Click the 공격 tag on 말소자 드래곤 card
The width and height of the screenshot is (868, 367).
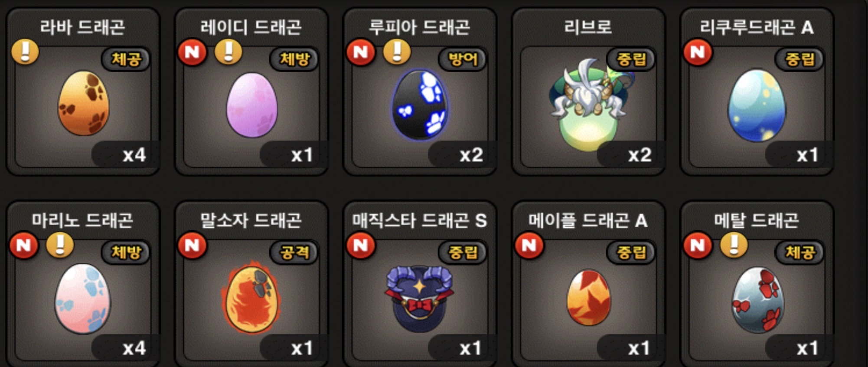click(294, 252)
